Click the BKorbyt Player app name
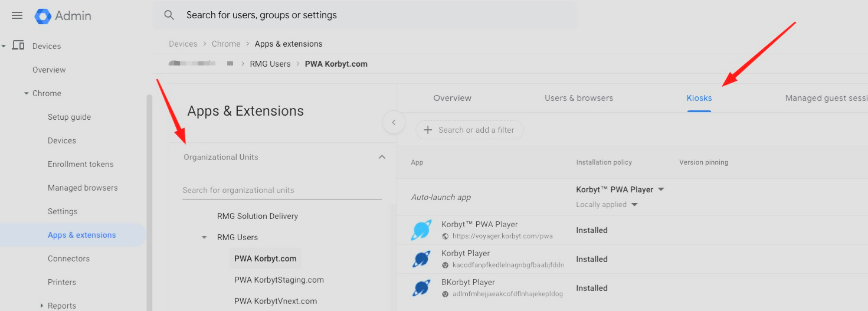 coord(468,282)
